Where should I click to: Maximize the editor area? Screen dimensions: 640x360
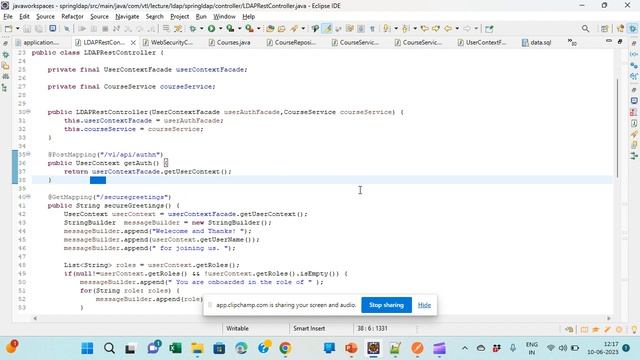point(620,41)
